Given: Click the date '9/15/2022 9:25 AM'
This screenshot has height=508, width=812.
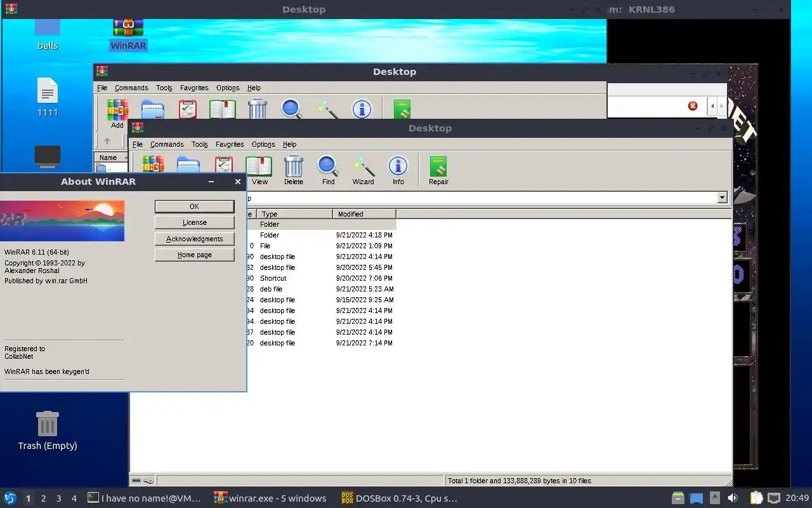Looking at the screenshot, I should pyautogui.click(x=365, y=300).
